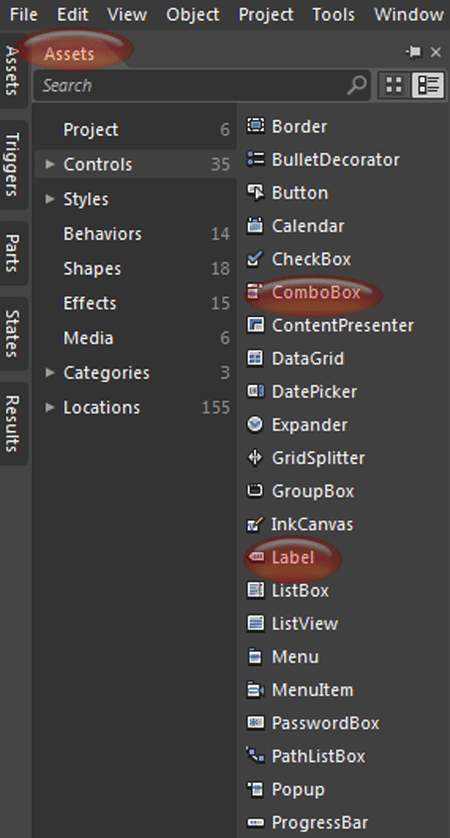The width and height of the screenshot is (450, 838).
Task: Open the Object menu
Action: [192, 14]
